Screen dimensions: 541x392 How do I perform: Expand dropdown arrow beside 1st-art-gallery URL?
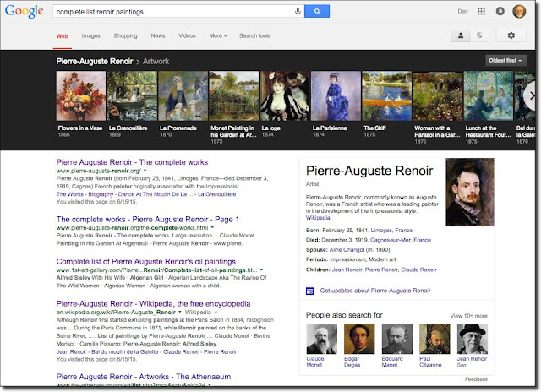261,270
